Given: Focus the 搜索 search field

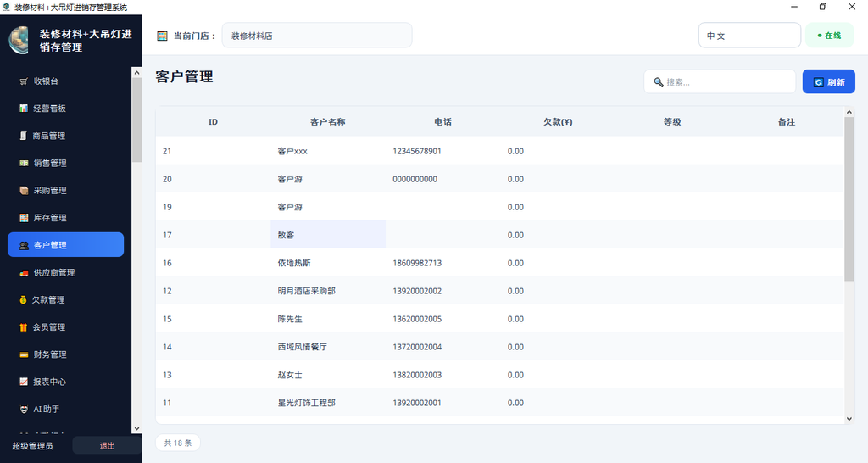Looking at the screenshot, I should pos(720,82).
